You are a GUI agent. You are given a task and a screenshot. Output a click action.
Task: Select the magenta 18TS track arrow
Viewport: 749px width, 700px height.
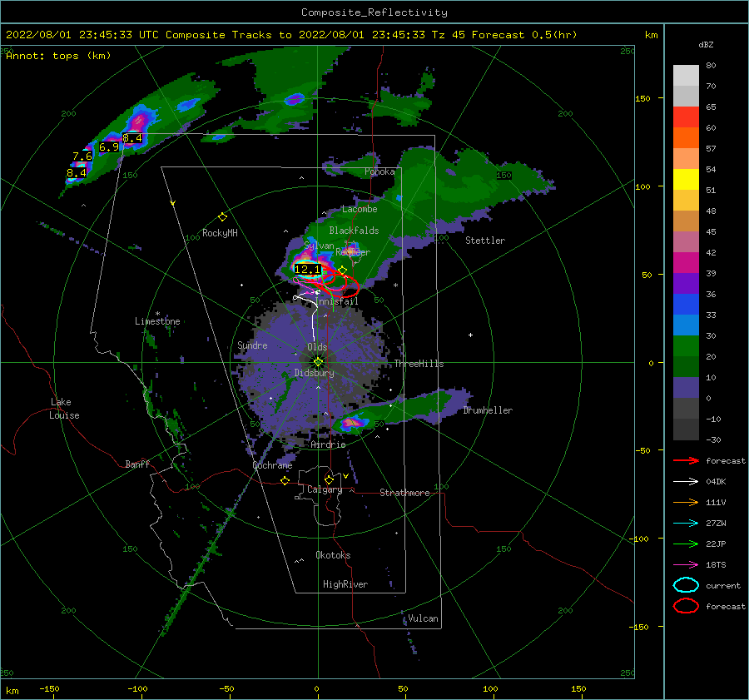[686, 565]
